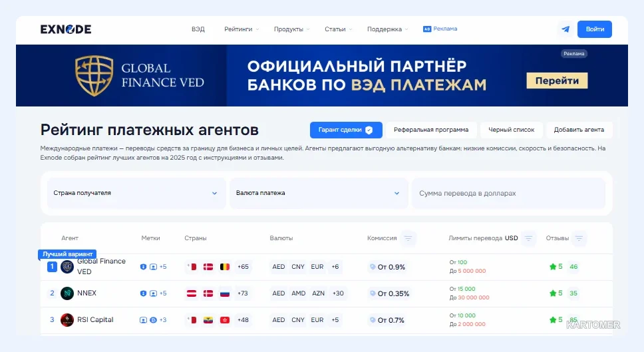Click Добавить агента button
This screenshot has height=352, width=644.
(579, 130)
